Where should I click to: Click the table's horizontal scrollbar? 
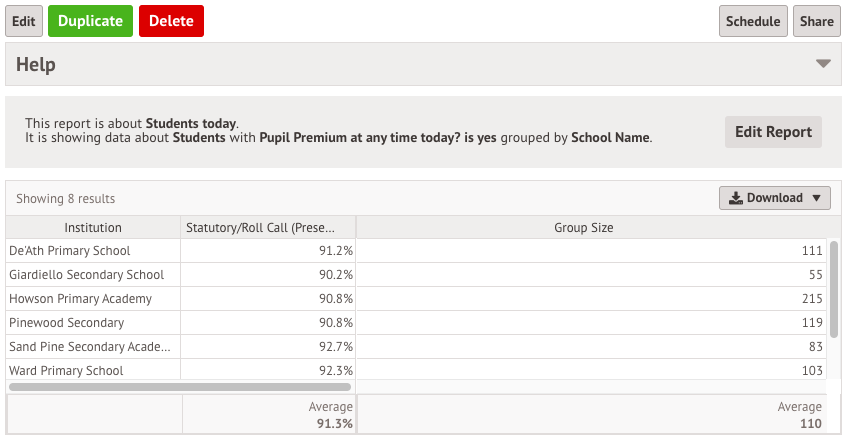click(180, 387)
